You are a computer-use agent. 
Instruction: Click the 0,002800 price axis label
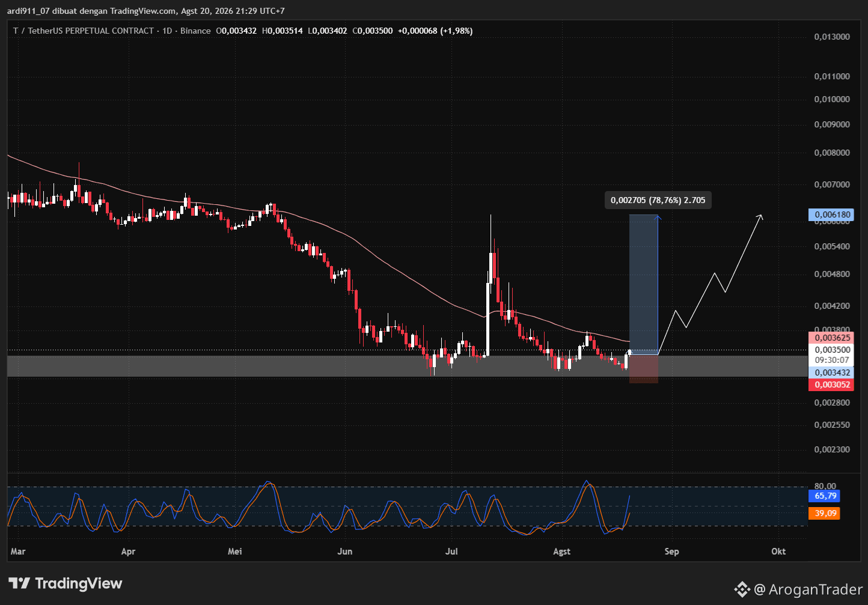coord(832,402)
